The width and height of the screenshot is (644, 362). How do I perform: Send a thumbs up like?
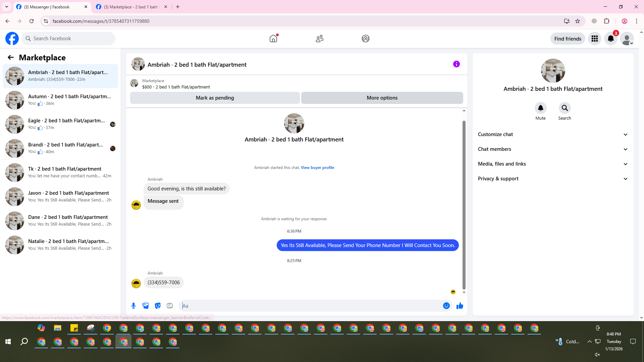pyautogui.click(x=460, y=306)
